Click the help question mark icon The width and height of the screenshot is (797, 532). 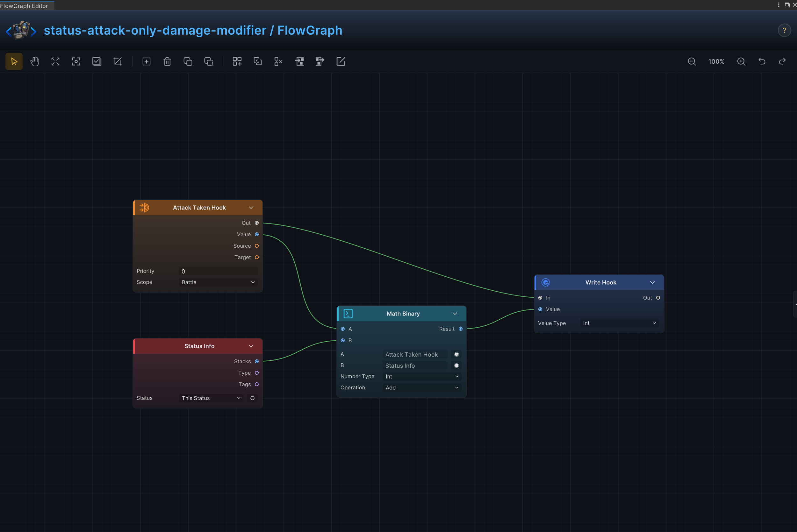click(x=784, y=31)
